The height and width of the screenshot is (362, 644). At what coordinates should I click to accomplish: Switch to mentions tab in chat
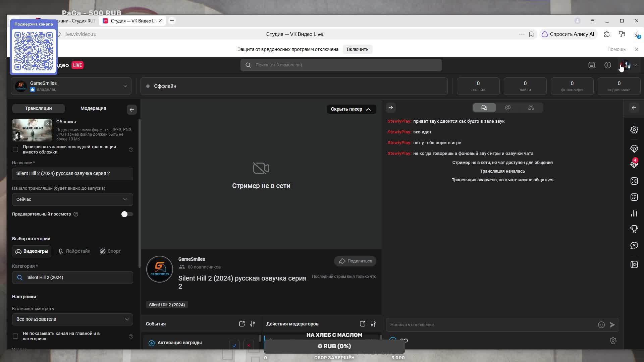click(x=508, y=108)
